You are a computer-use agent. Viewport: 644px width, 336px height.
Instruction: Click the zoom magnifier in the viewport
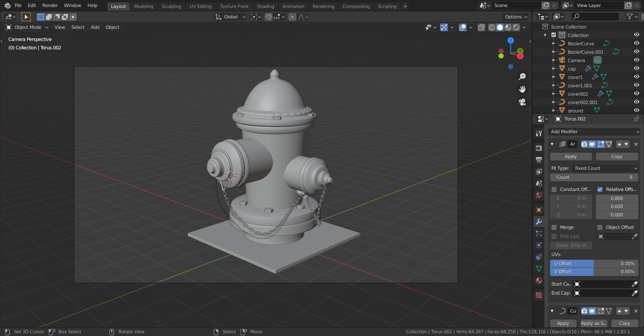[x=522, y=76]
